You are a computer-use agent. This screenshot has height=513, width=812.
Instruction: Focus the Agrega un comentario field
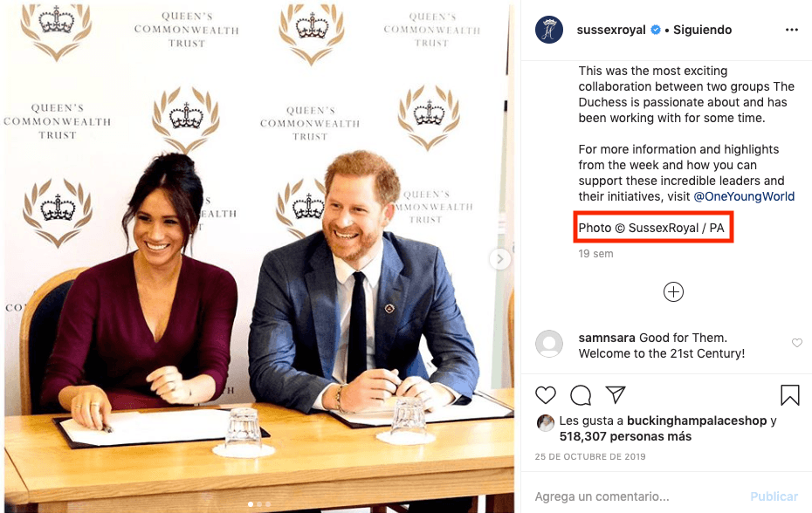638,496
